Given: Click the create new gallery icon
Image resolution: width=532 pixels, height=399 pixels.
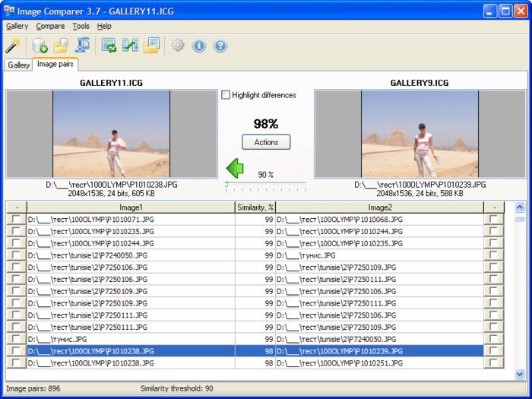Looking at the screenshot, I should pos(40,46).
